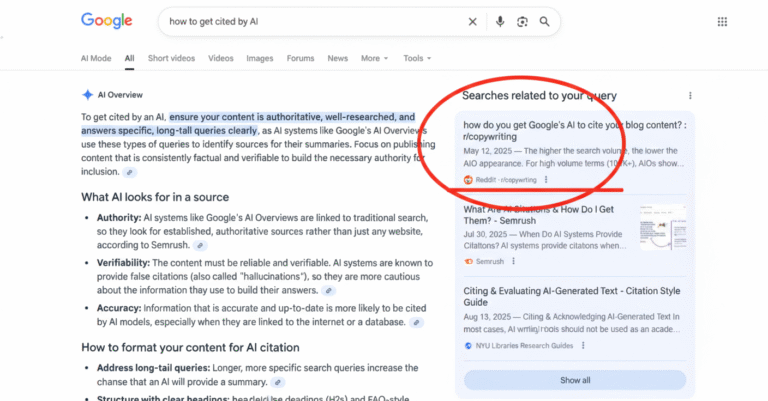Click the 'Accuracy:' bullet label

click(119, 308)
